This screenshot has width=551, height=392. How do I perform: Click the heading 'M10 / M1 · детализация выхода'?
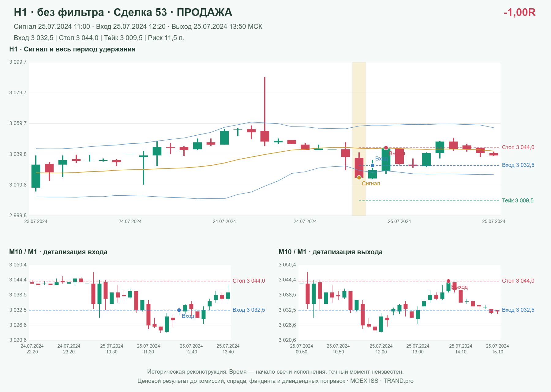330,252
